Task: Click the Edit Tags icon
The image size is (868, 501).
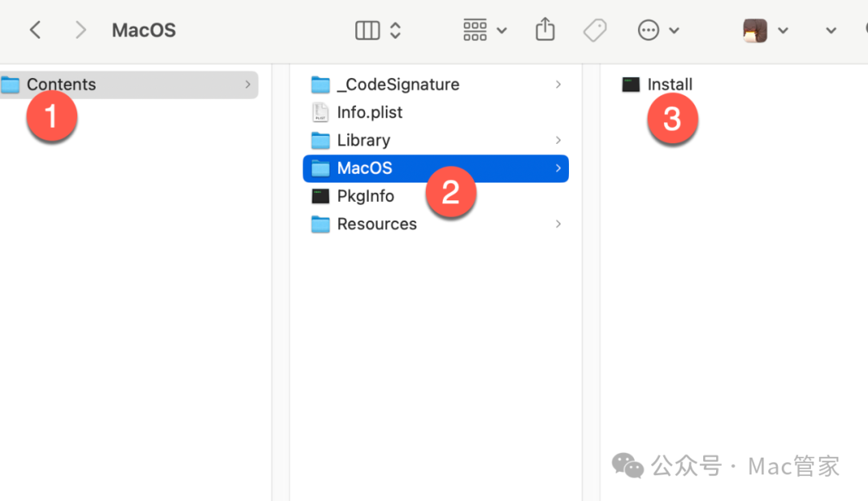Action: click(595, 31)
